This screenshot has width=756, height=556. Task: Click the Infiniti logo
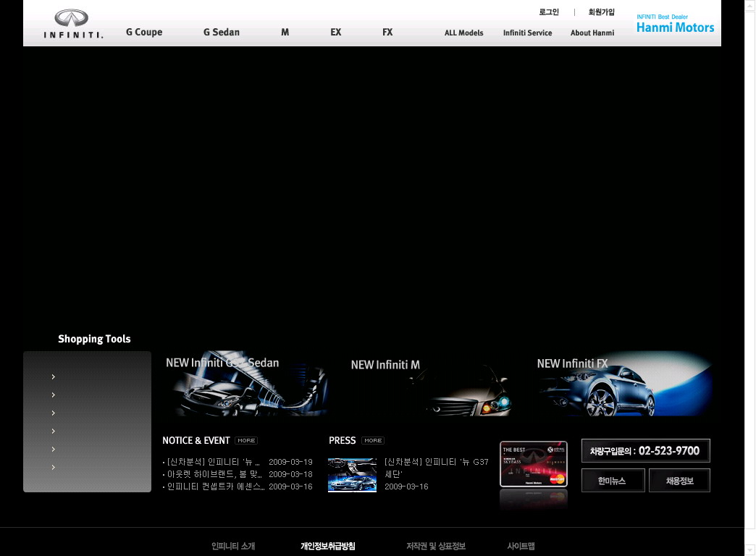(73, 24)
